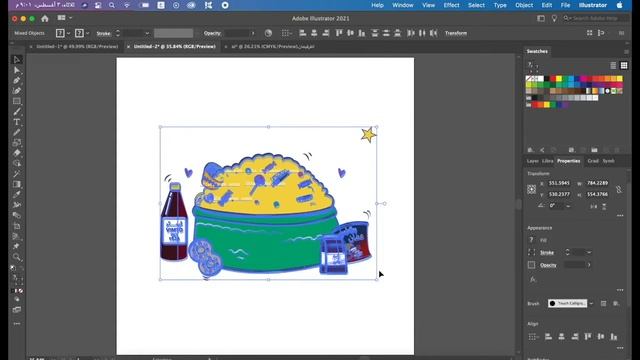Click Search Adobe Help field
The image size is (640, 360).
(x=596, y=18)
